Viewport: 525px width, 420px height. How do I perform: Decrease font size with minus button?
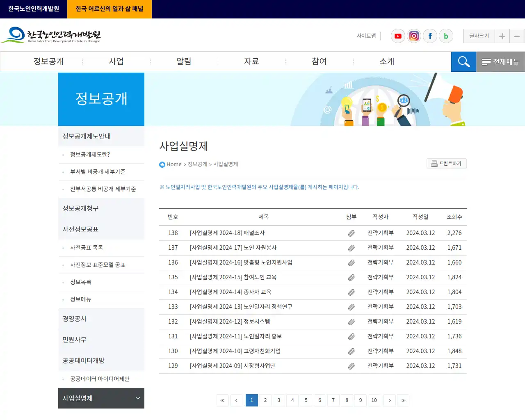tap(517, 36)
